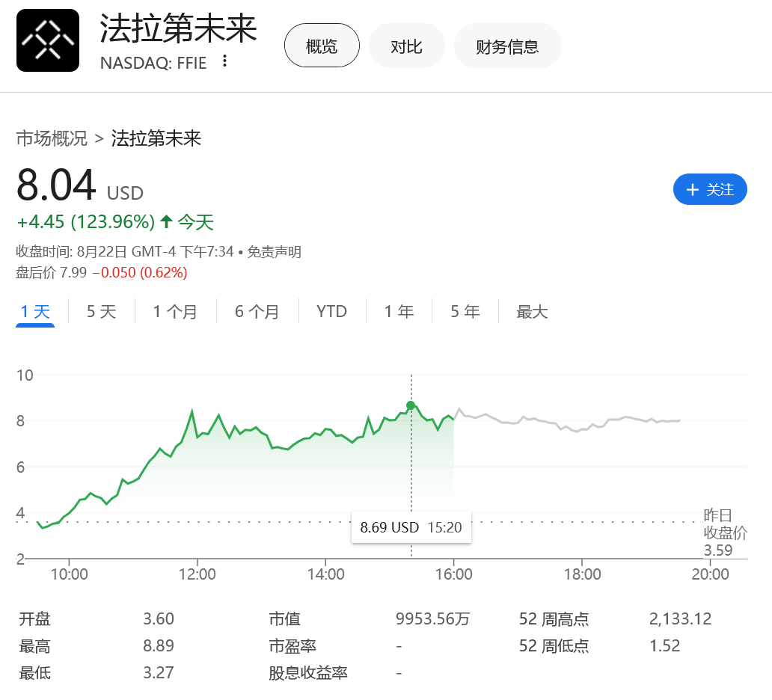Follow the stock with 关注 button
772x700 pixels.
[710, 189]
